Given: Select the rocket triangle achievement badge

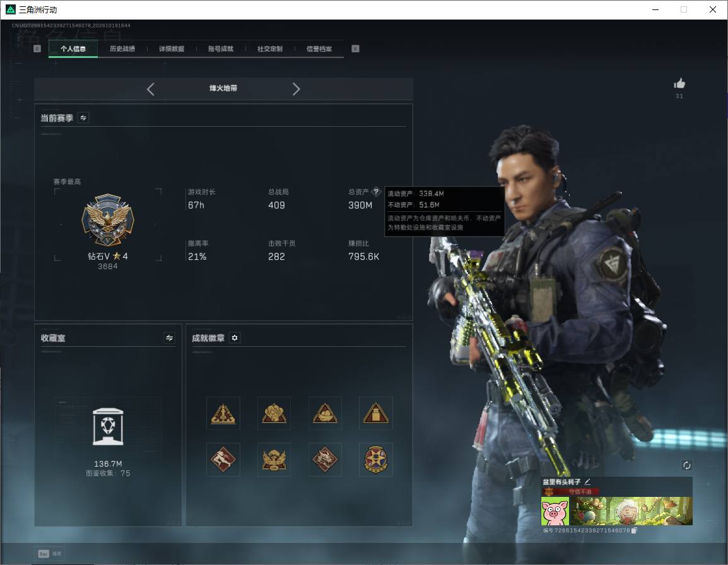Looking at the screenshot, I should [x=223, y=413].
